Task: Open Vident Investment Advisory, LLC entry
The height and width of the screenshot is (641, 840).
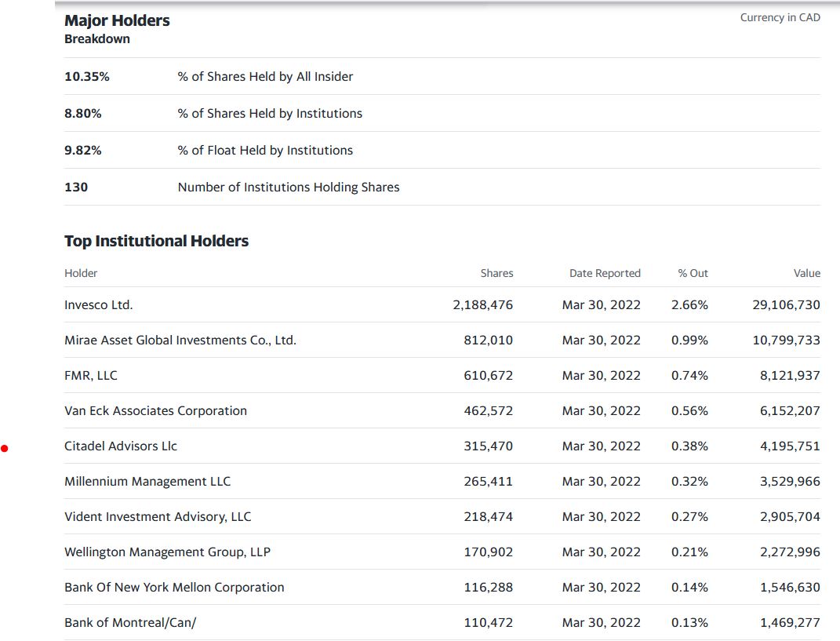Action: pos(157,516)
